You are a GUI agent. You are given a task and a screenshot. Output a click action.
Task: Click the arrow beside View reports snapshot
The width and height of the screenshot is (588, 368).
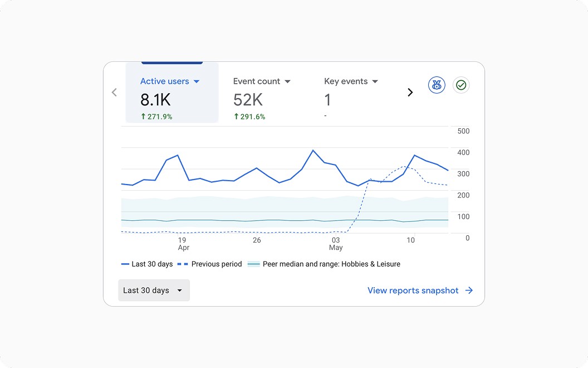pyautogui.click(x=469, y=290)
